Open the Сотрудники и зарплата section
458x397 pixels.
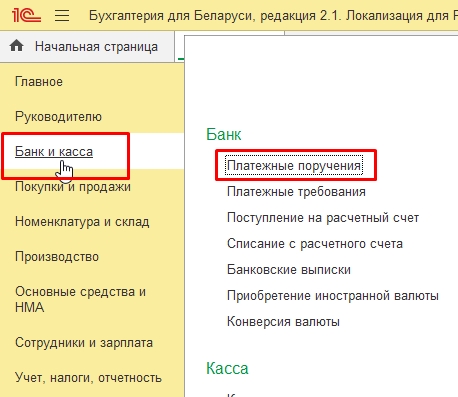[x=84, y=343]
